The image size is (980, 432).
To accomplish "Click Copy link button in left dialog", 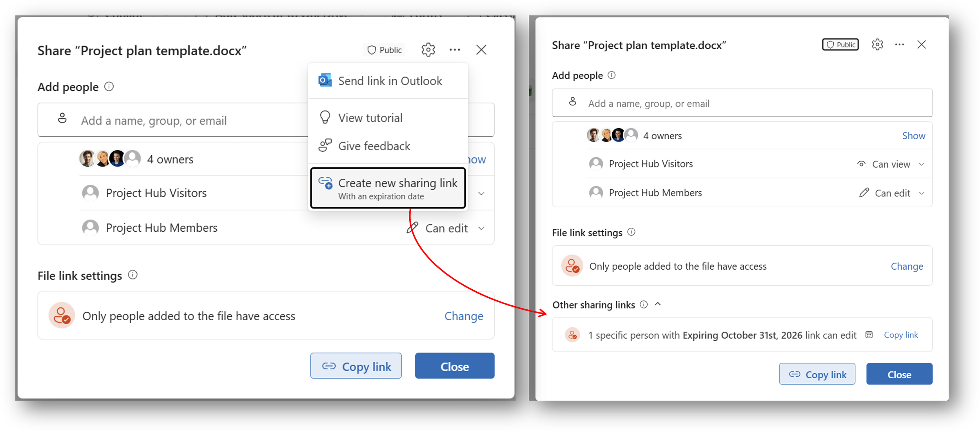I will tap(356, 366).
